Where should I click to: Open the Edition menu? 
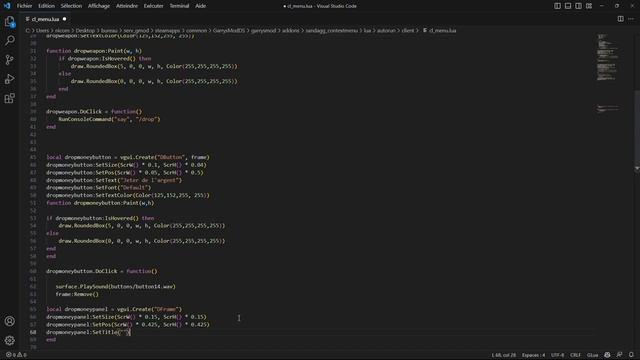[46, 6]
